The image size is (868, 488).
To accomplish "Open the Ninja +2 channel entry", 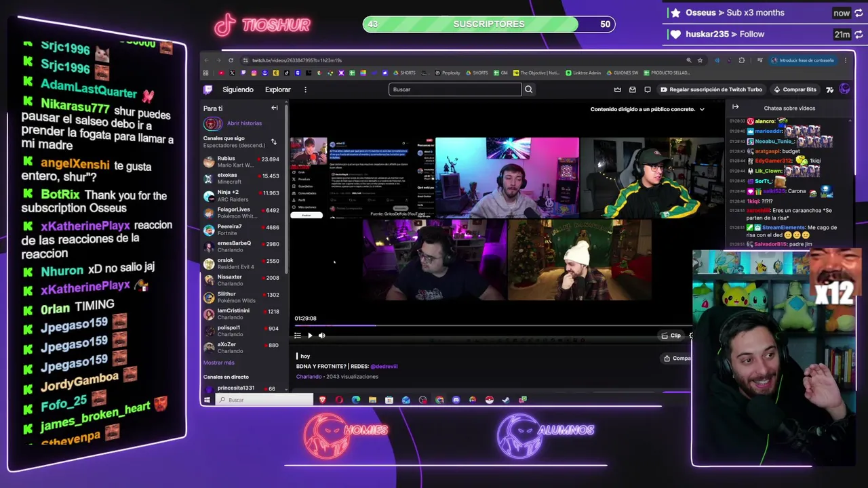I will pyautogui.click(x=241, y=196).
